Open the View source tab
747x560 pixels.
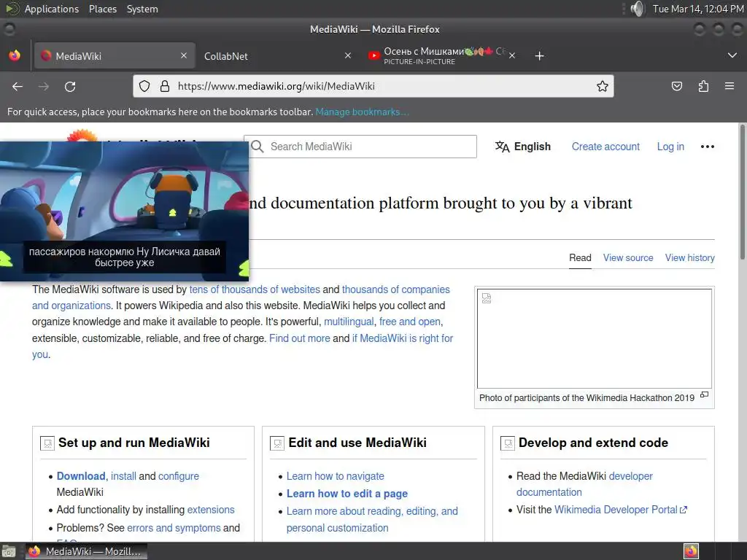(628, 257)
